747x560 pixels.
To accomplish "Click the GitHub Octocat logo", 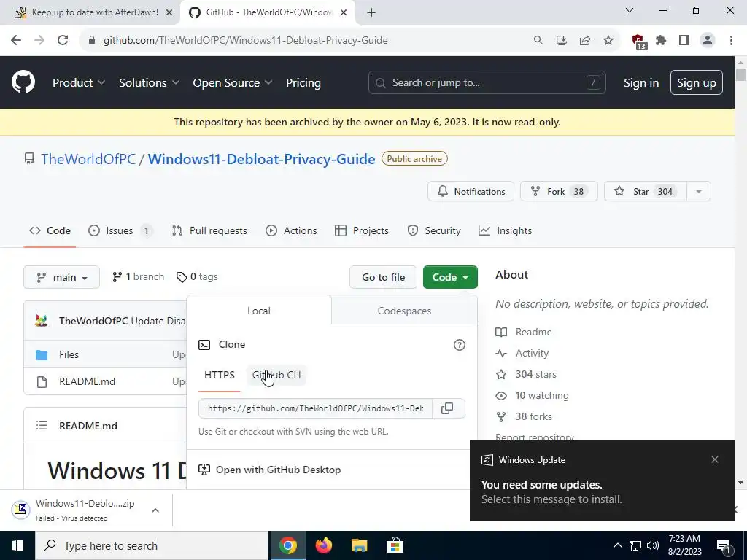I will pos(23,82).
